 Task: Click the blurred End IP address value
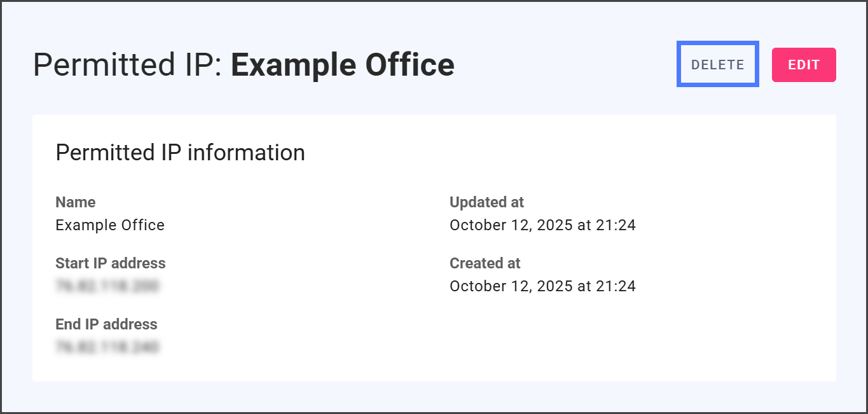[x=107, y=347]
